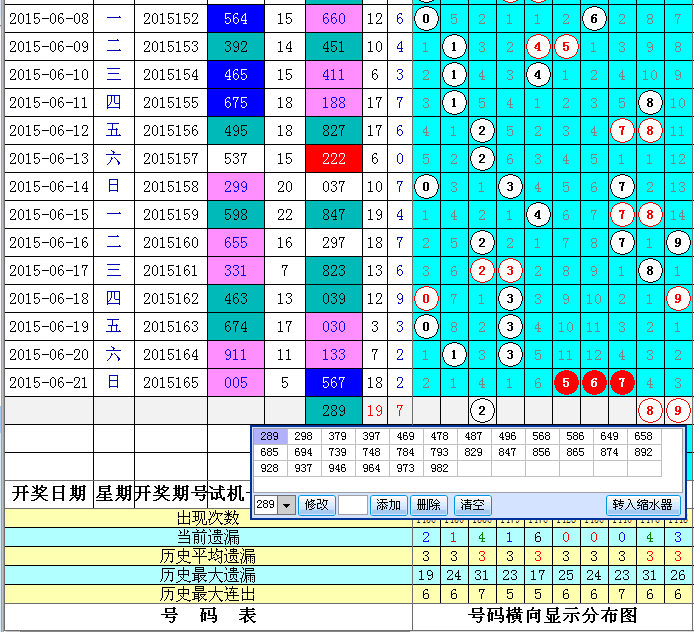694x632 pixels.
Task: Click the 当前遗漏 statistics row label
Action: point(208,537)
